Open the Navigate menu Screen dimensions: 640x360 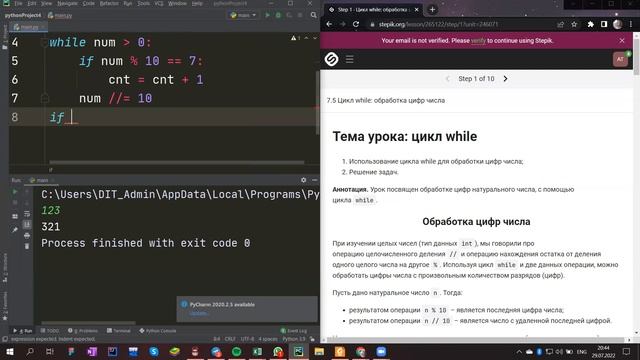[x=67, y=3]
